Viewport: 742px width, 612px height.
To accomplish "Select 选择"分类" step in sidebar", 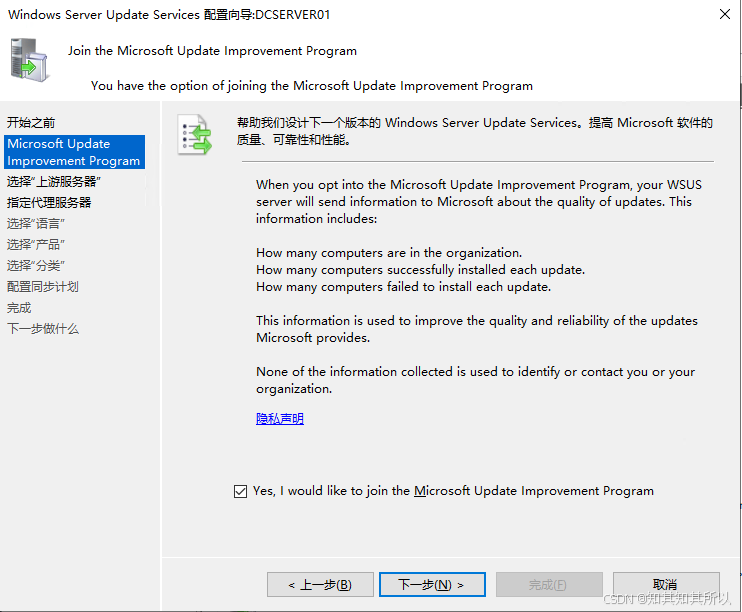I will (x=35, y=266).
